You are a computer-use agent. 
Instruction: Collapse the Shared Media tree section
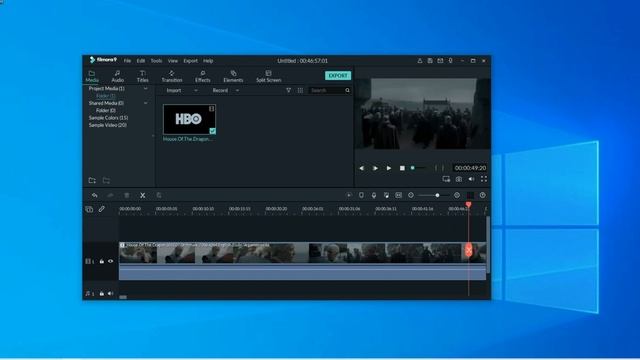point(145,103)
